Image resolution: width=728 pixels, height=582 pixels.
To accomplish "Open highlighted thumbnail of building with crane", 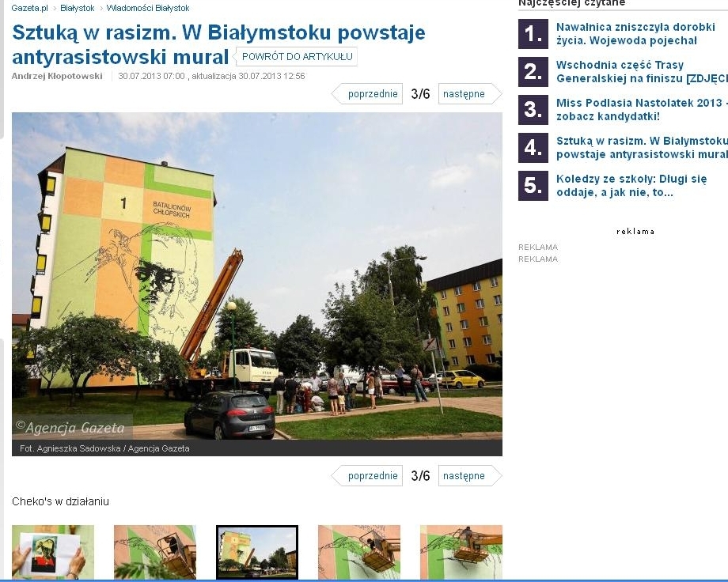I will coord(257,551).
